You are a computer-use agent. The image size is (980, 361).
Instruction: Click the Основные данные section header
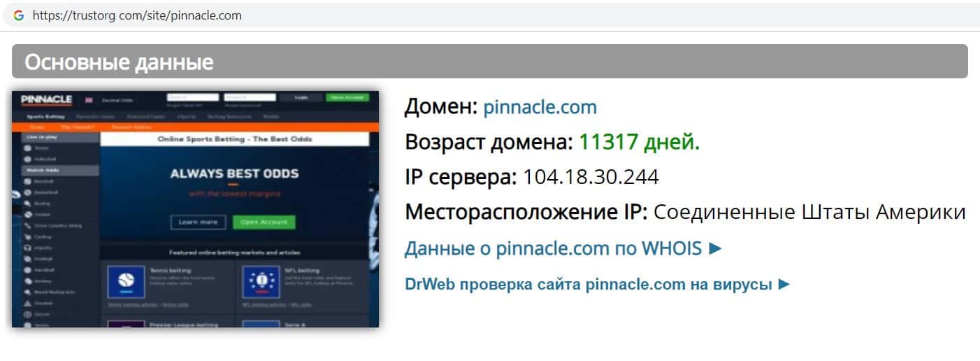tap(489, 62)
